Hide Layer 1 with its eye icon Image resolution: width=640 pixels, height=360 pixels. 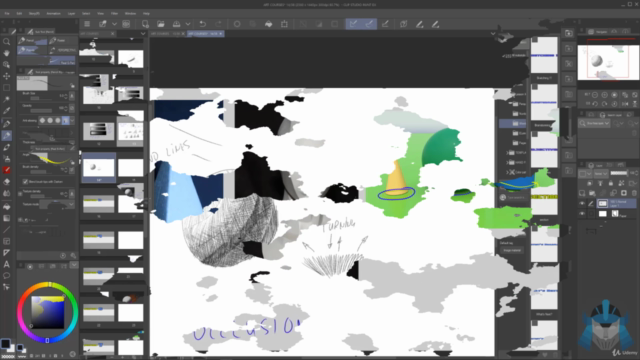pyautogui.click(x=582, y=203)
